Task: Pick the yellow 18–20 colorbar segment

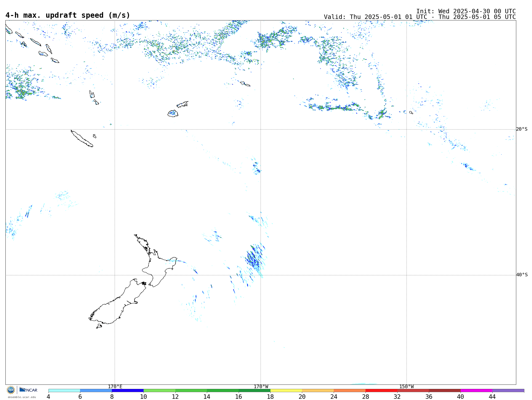Action: pyautogui.click(x=286, y=391)
